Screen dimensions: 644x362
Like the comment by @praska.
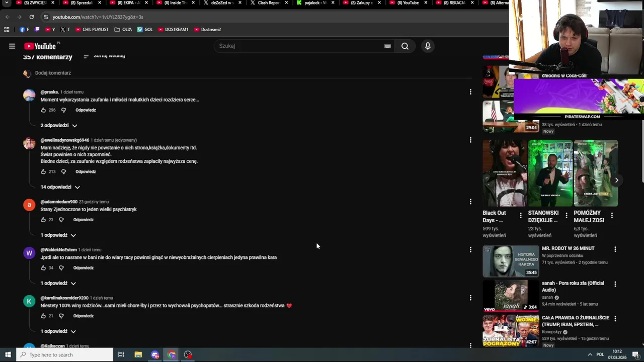click(x=43, y=110)
